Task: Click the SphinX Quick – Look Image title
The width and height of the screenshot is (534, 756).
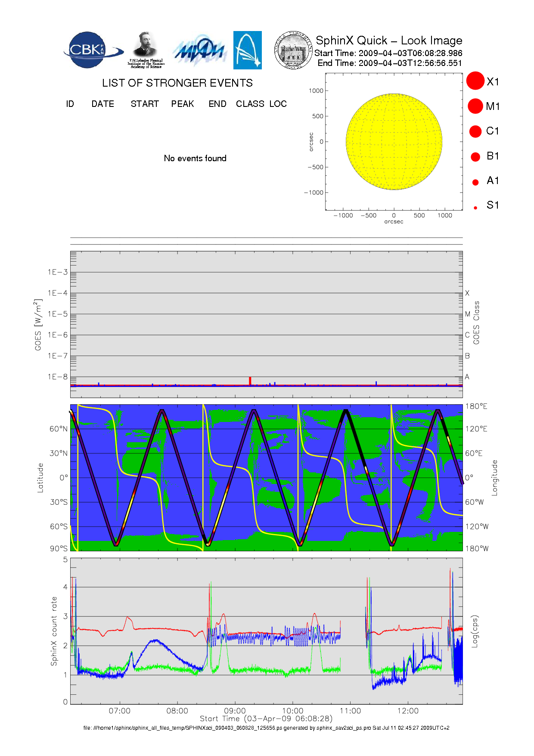Action: tap(388, 41)
